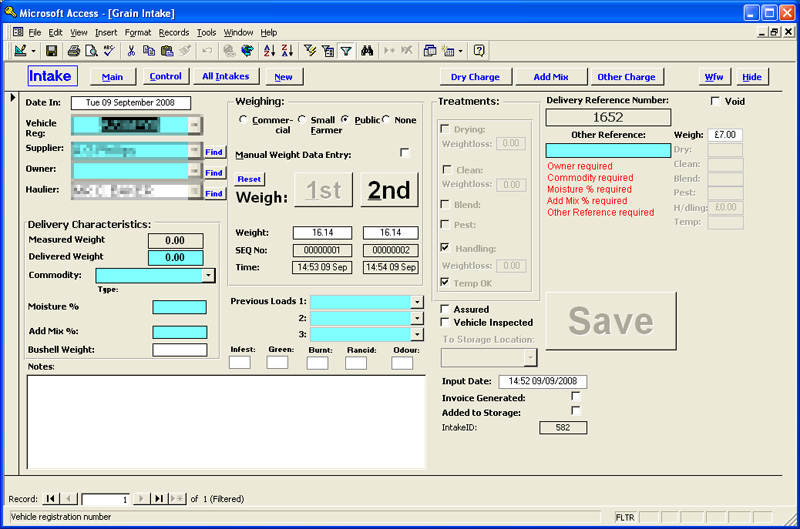Tick the Manual Weight Data Entry checkbox
The width and height of the screenshot is (800, 529).
(x=404, y=153)
